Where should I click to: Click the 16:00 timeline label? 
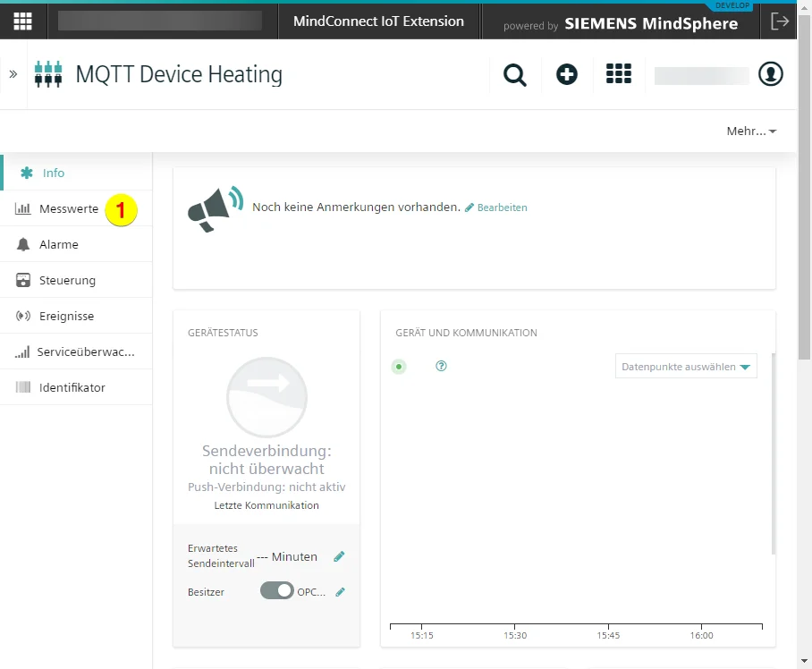click(x=702, y=635)
